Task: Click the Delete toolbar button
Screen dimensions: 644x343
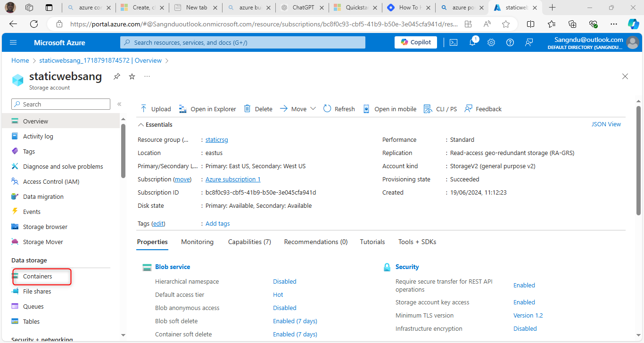Action: (258, 109)
